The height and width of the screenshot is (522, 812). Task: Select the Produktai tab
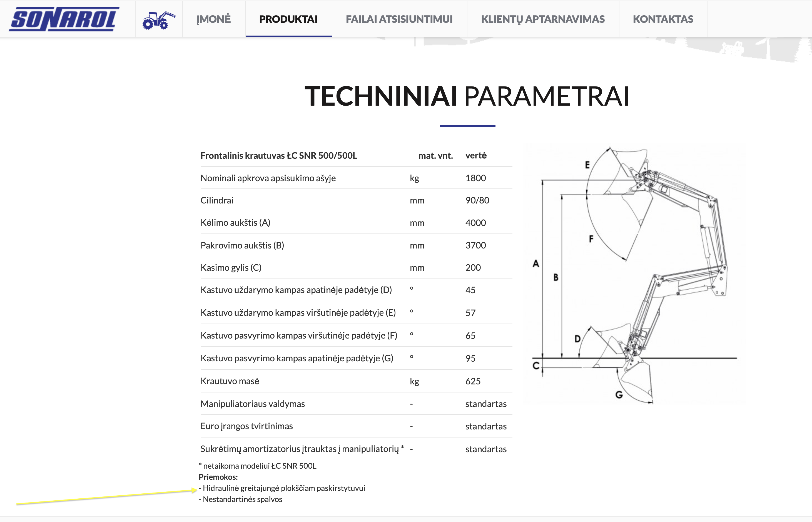(x=288, y=19)
